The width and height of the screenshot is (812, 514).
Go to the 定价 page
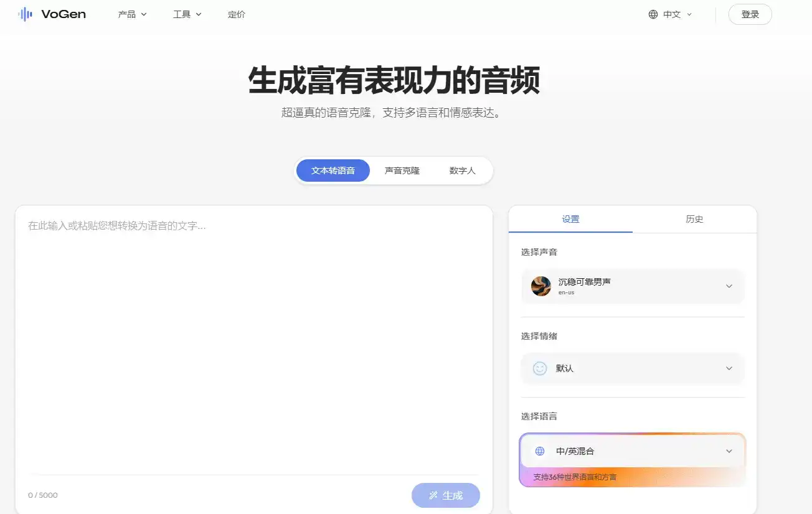point(237,14)
